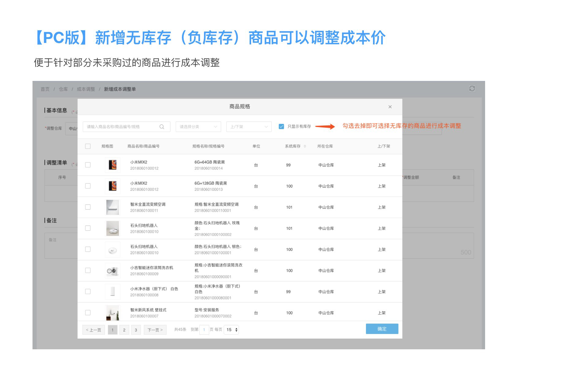Click the first 小米MIX2 product thumbnail
The width and height of the screenshot is (588, 368).
click(112, 165)
